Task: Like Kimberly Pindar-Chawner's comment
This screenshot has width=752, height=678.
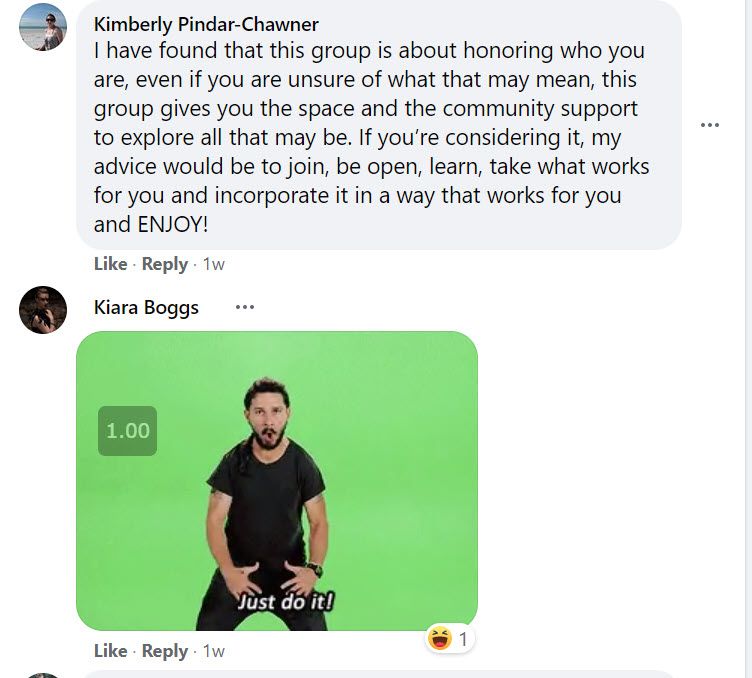Action: (110, 264)
